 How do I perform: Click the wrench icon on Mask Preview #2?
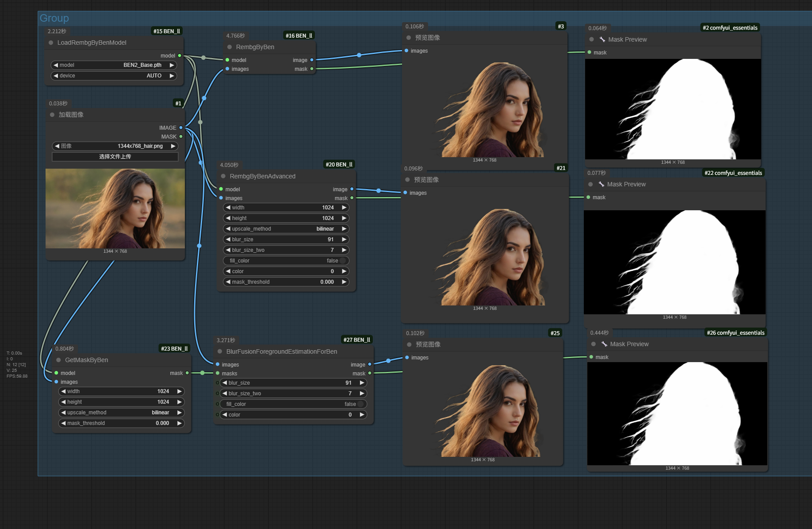pyautogui.click(x=602, y=40)
